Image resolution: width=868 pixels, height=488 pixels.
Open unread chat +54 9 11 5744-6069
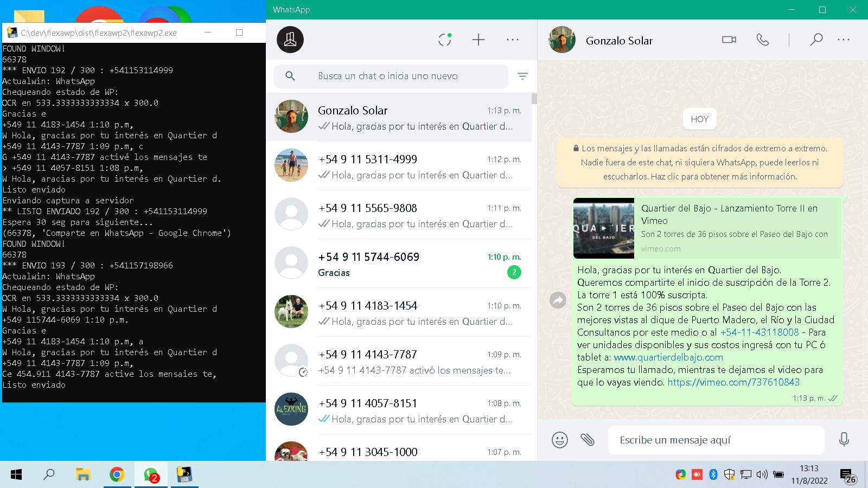(x=399, y=264)
